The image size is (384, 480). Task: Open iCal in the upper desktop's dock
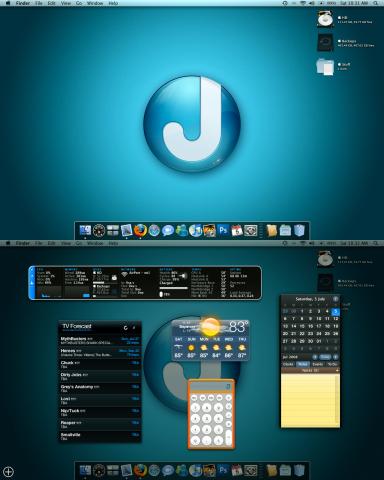(237, 230)
